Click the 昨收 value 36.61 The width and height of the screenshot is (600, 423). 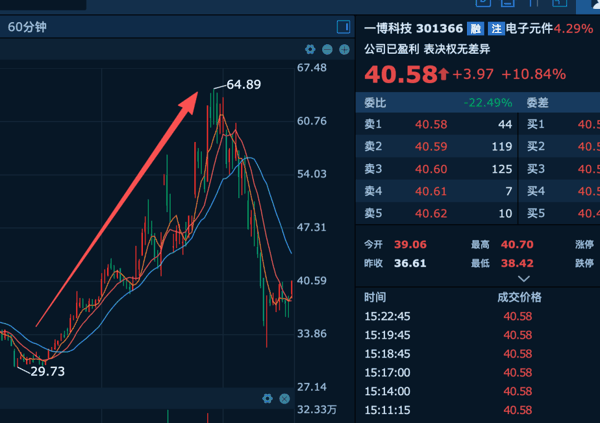click(410, 263)
